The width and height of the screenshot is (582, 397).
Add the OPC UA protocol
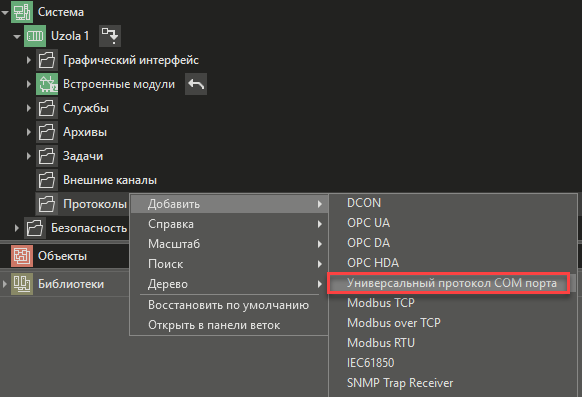pos(452,223)
